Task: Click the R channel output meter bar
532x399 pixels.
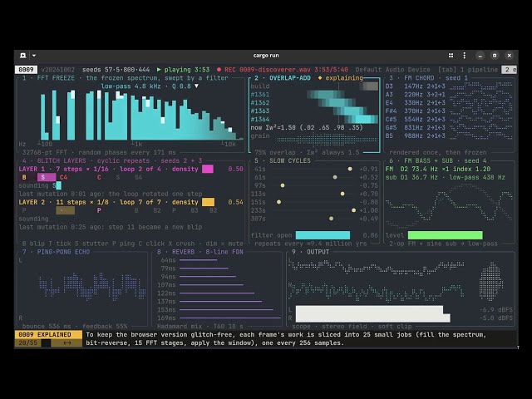Action: click(x=373, y=318)
